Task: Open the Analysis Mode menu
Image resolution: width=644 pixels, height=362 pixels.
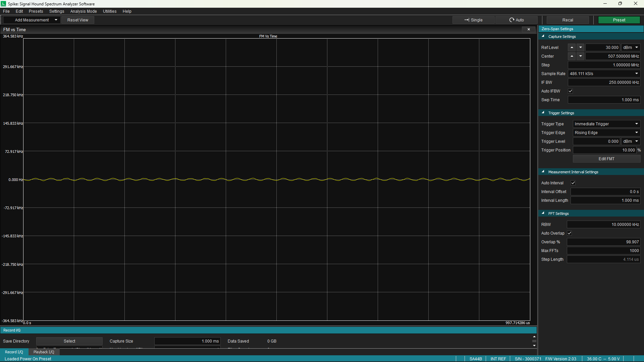Action: pyautogui.click(x=84, y=11)
